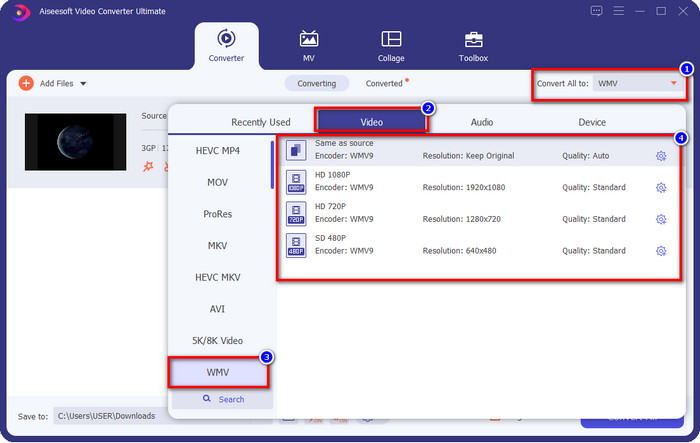This screenshot has height=443, width=700.
Task: Click the Search format field
Action: click(x=222, y=399)
